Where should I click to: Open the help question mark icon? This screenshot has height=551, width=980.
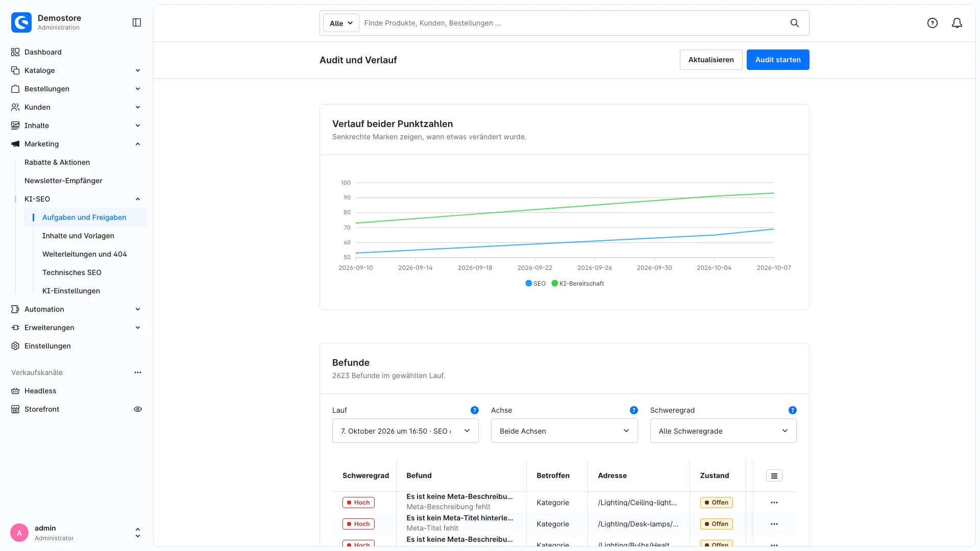933,23
